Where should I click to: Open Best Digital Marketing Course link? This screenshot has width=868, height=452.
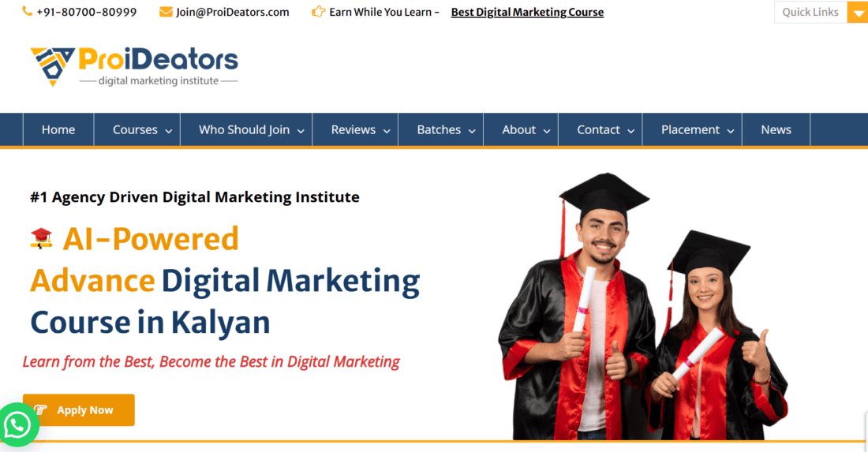[527, 12]
